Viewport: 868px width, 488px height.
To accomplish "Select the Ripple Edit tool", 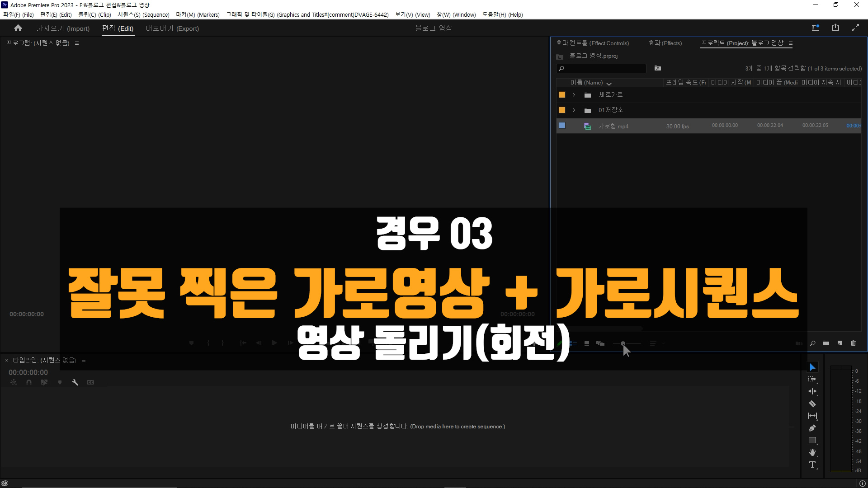I will click(x=812, y=391).
